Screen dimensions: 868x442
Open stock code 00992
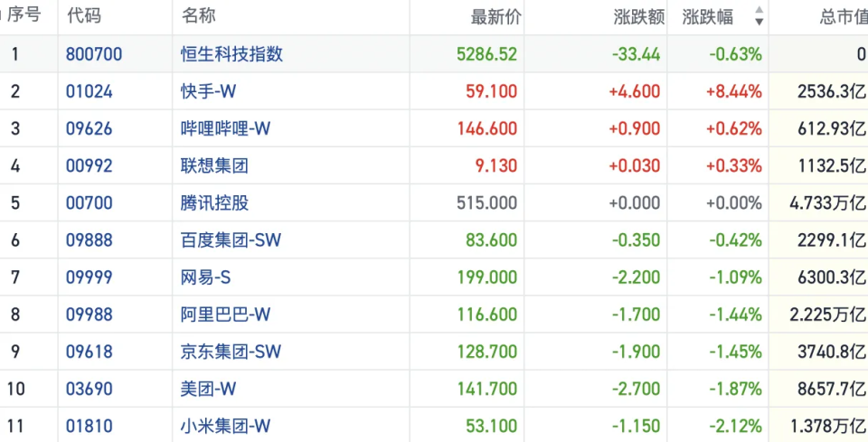(90, 165)
